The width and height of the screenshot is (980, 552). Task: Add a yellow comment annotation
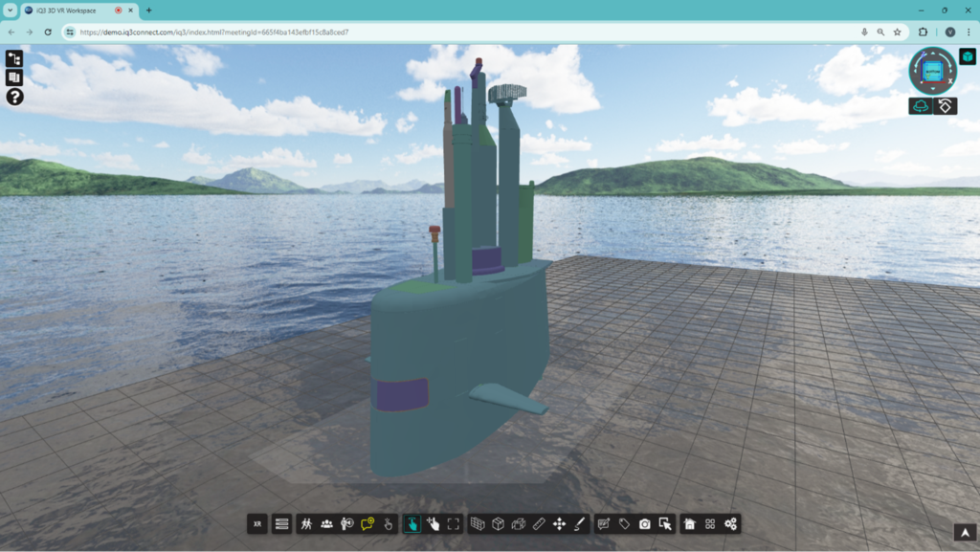[x=367, y=524]
